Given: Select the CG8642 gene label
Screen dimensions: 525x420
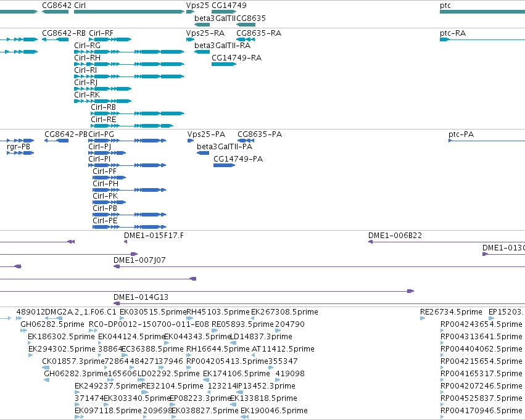Looking at the screenshot, I should coord(57,6).
